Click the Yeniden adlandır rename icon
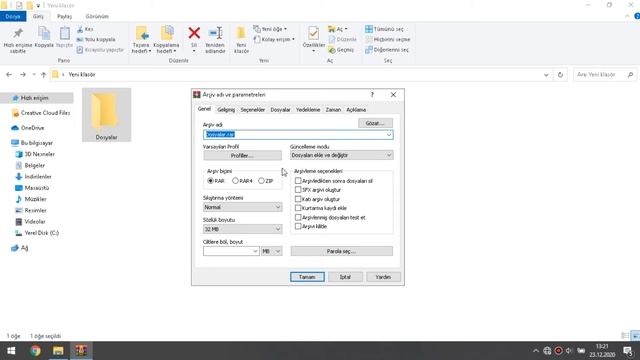Viewport: 640px width, 360px height. click(215, 33)
